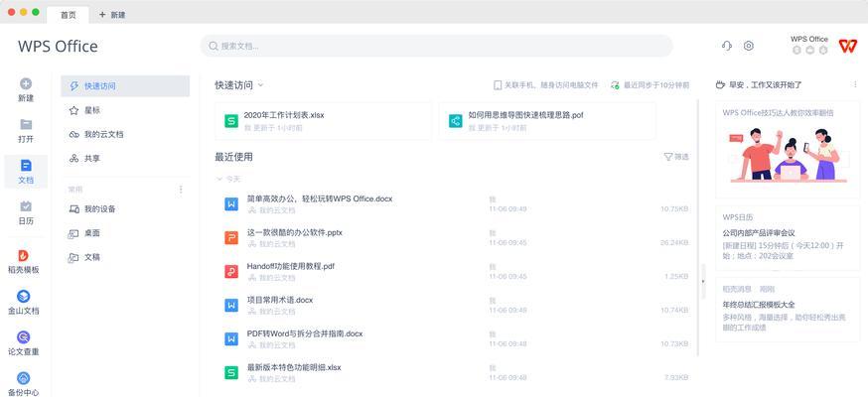Click the presentation icon of 这一款很酷的办公软件.pptx
Viewport: 868px width, 397px height.
pos(231,238)
